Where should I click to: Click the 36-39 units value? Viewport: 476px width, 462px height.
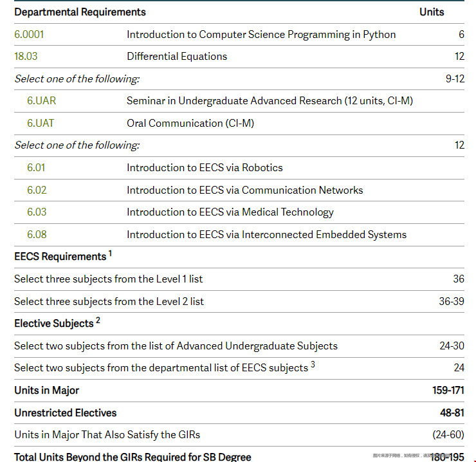click(x=452, y=301)
